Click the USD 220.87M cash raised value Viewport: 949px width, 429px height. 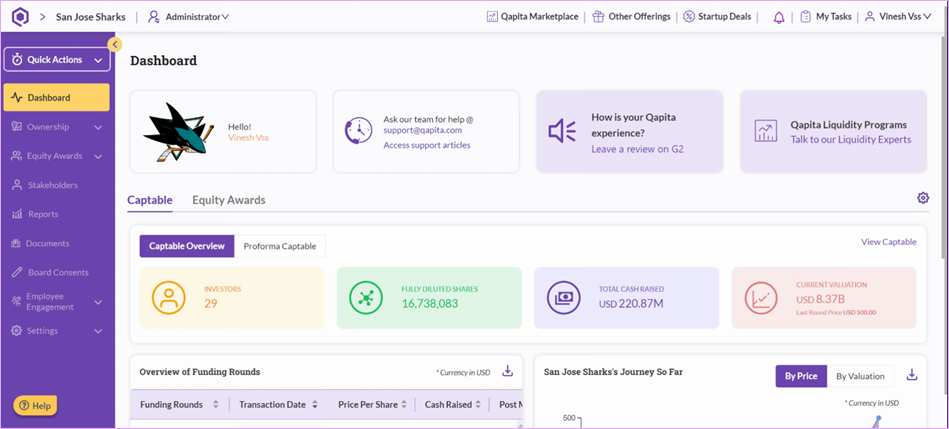tap(631, 303)
